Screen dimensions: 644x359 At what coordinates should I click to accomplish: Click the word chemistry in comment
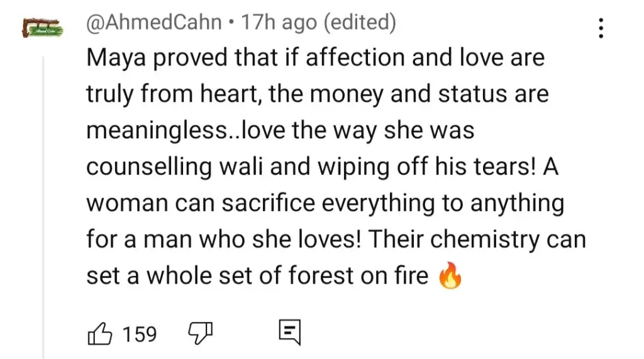click(484, 240)
